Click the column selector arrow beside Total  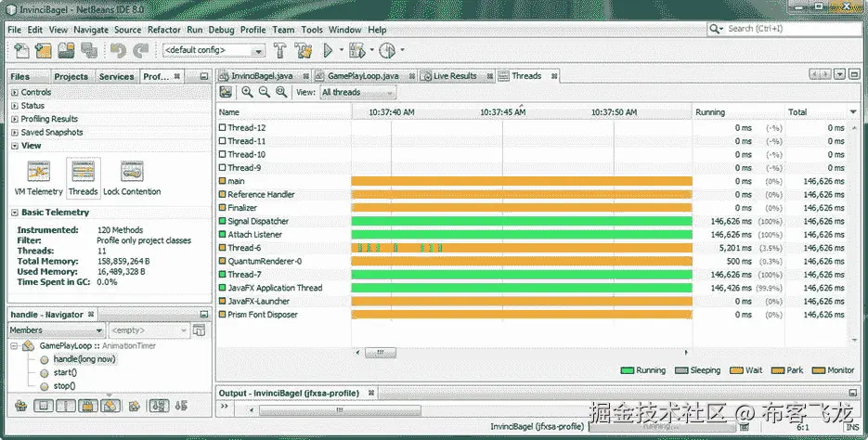pos(852,111)
